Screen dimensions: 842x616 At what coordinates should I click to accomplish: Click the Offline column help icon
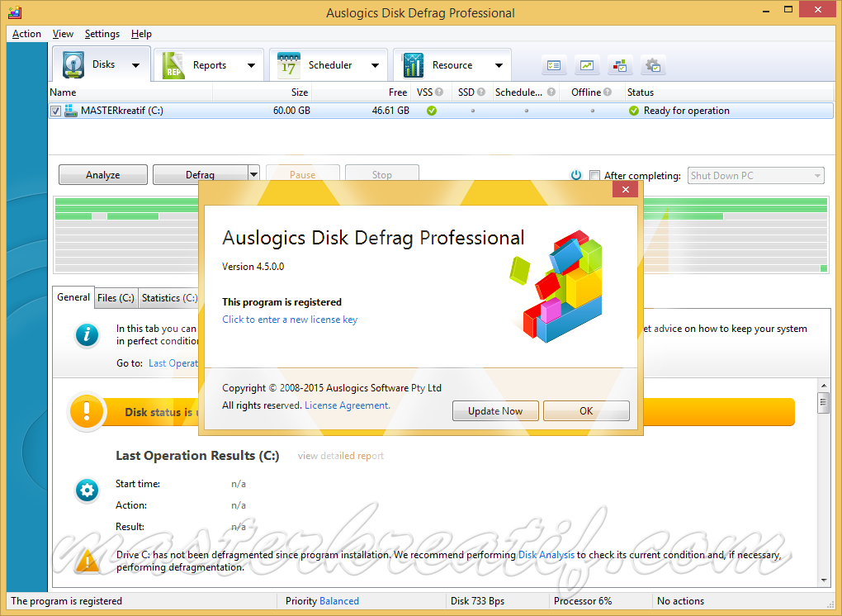(x=608, y=92)
